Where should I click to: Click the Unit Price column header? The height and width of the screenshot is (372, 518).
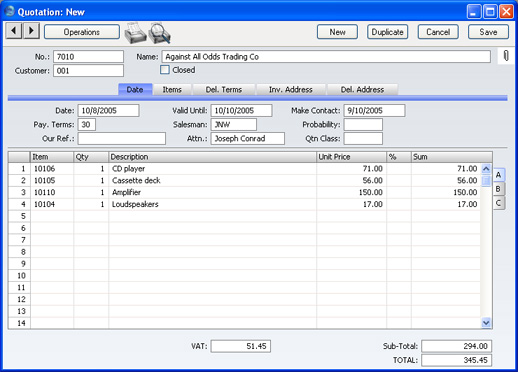[x=351, y=157]
